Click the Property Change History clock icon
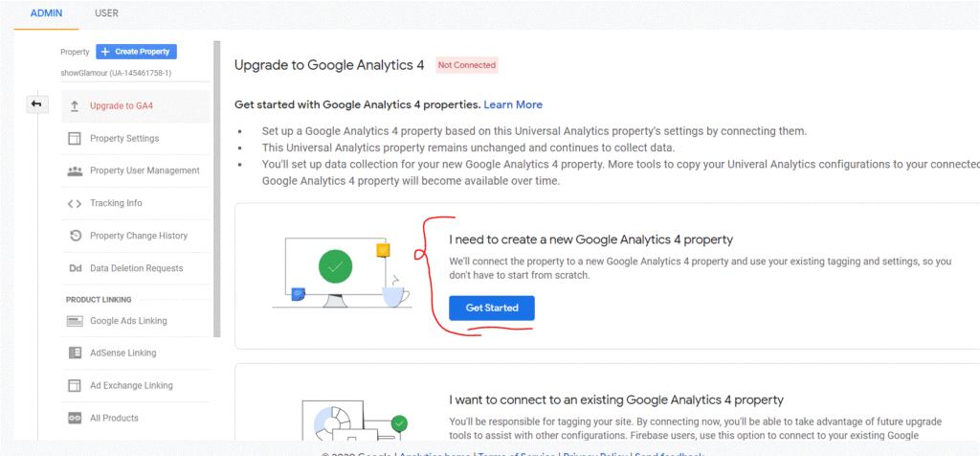Viewport: 980px width, 456px height. [75, 236]
